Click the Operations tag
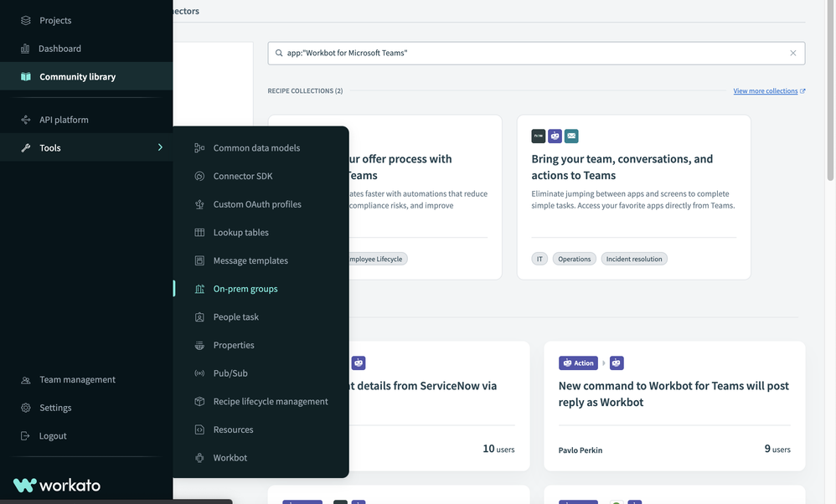This screenshot has height=504, width=836. pyautogui.click(x=574, y=259)
